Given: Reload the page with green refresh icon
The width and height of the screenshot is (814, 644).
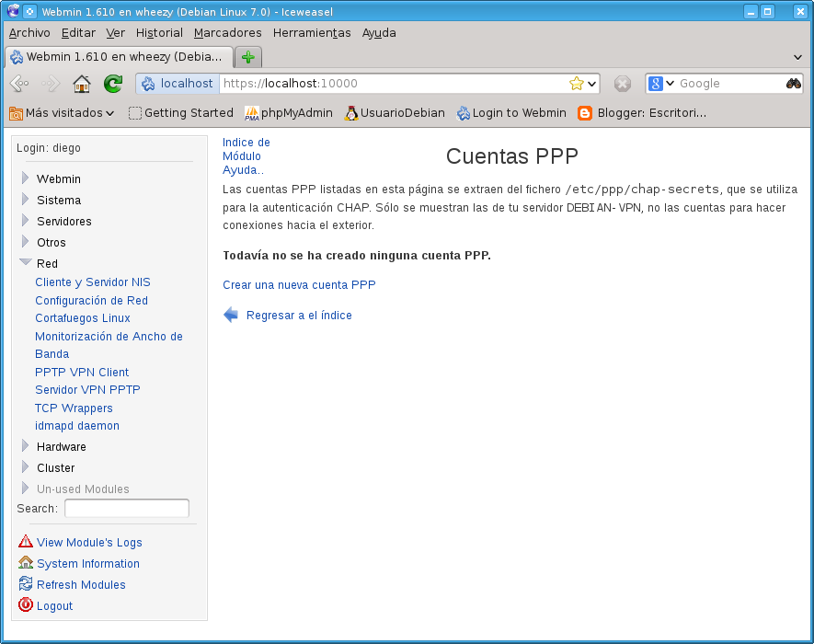Looking at the screenshot, I should pyautogui.click(x=112, y=83).
